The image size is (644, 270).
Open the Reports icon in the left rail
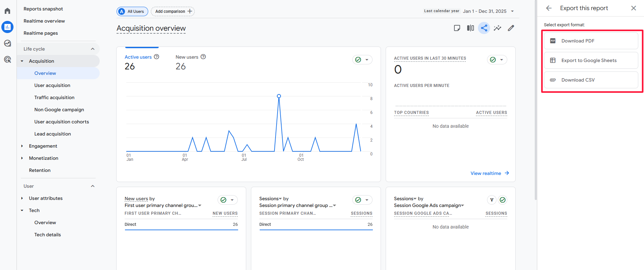tap(7, 27)
